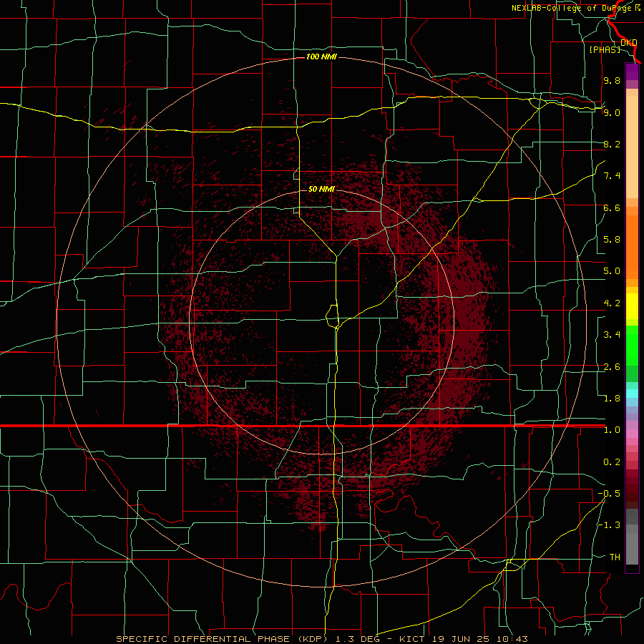This screenshot has width=644, height=644.
Task: Click the 0.2 scale value
Action: [612, 462]
